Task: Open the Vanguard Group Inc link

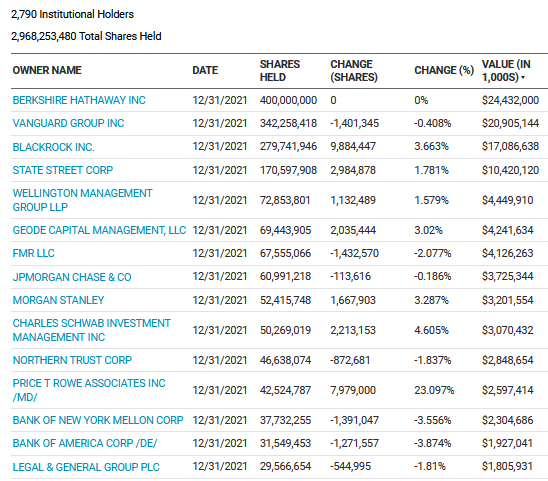Action: 68,123
